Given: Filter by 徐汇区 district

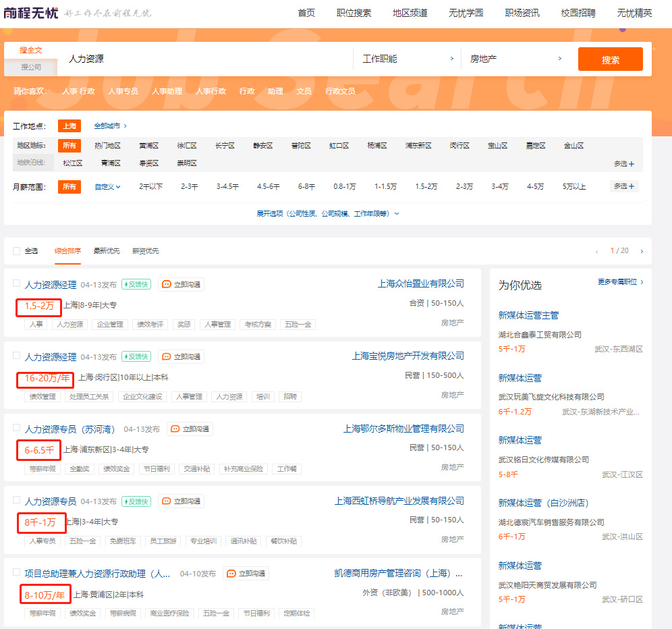Looking at the screenshot, I should tap(187, 146).
